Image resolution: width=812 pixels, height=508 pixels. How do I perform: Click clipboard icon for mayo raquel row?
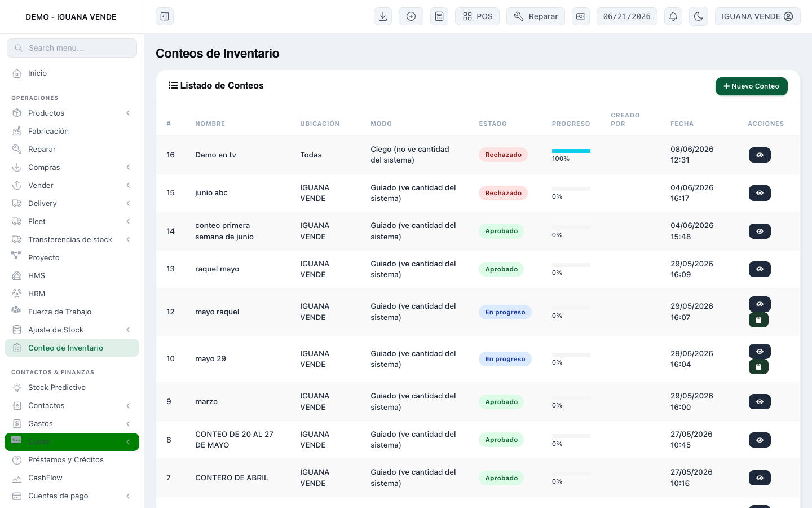point(758,320)
